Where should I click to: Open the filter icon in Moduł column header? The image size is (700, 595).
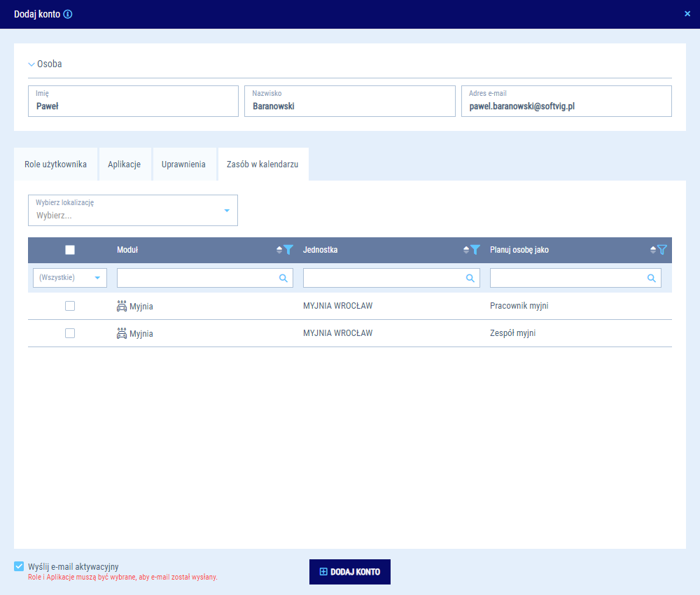[x=288, y=250]
